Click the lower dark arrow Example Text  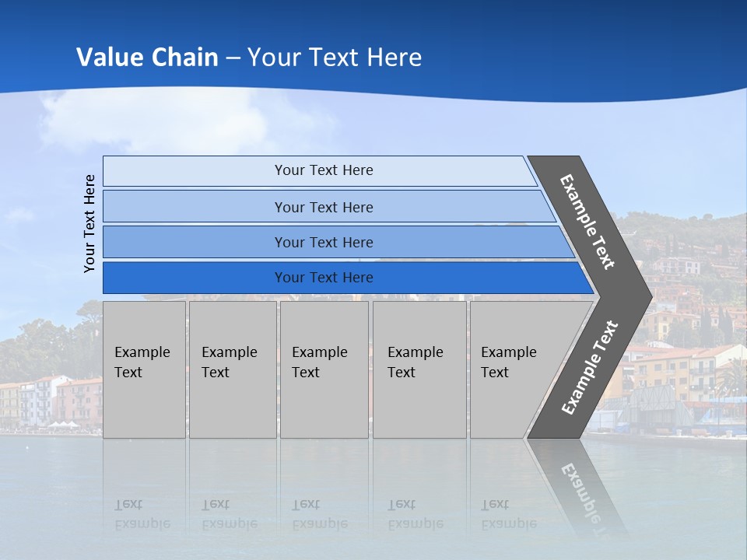[590, 367]
